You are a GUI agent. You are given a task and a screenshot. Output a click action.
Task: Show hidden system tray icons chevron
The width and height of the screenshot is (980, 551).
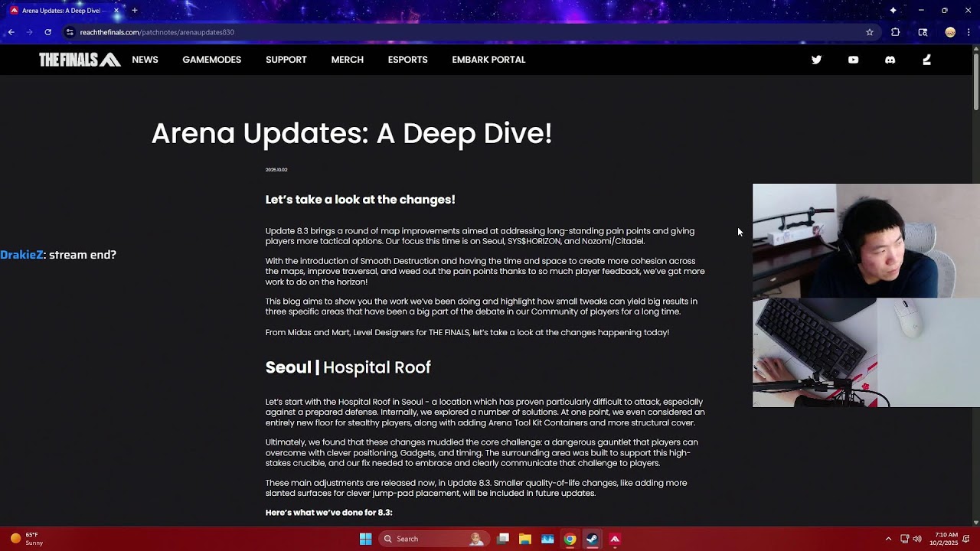888,539
